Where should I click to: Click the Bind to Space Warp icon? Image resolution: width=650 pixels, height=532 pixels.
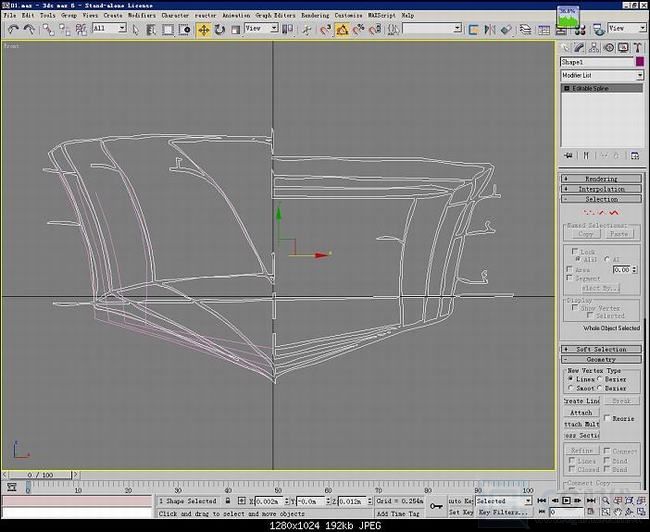click(81, 29)
